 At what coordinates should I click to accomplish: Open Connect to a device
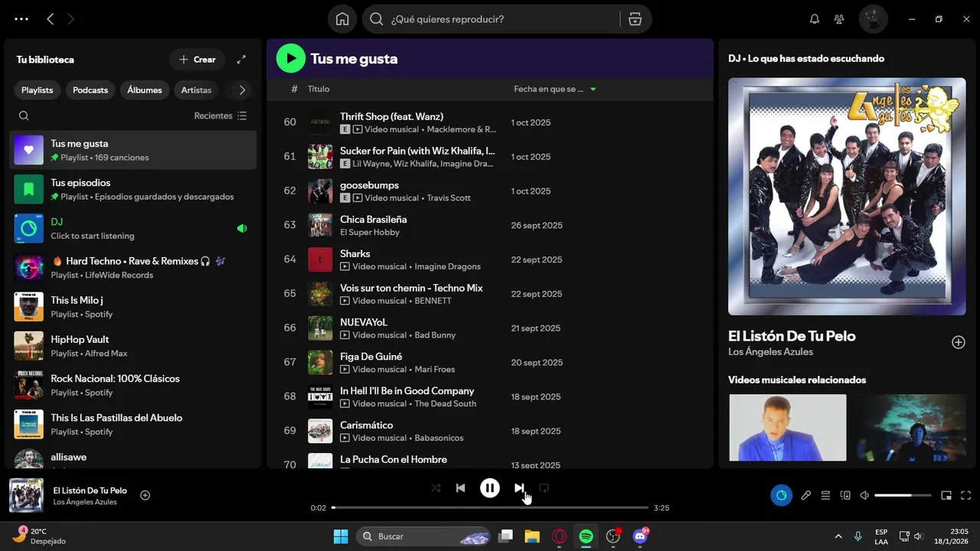(845, 495)
